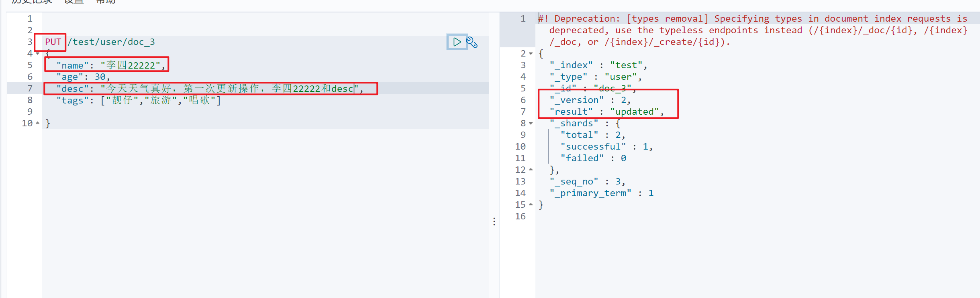Image resolution: width=980 pixels, height=298 pixels.
Task: Toggle fold arrow at request line 10
Action: 38,123
